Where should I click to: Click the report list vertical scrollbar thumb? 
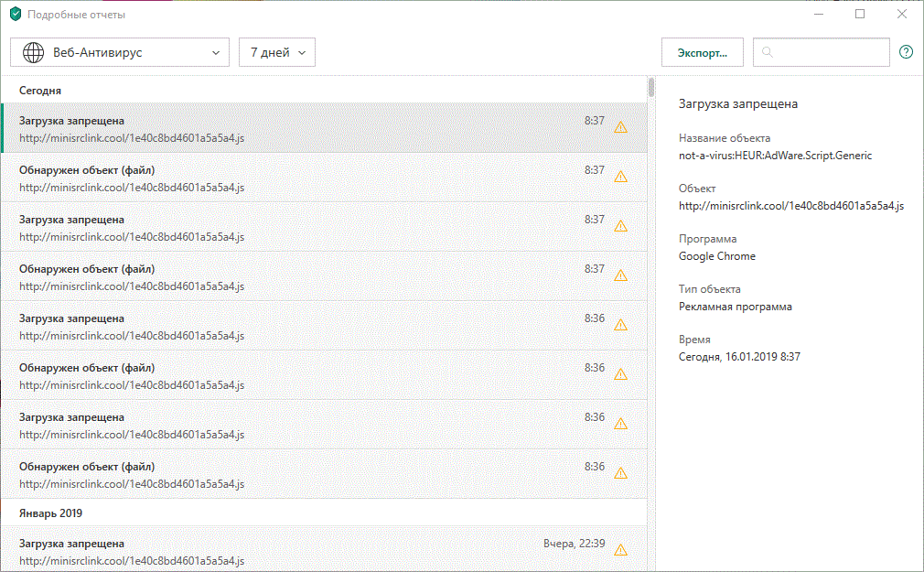pyautogui.click(x=651, y=88)
